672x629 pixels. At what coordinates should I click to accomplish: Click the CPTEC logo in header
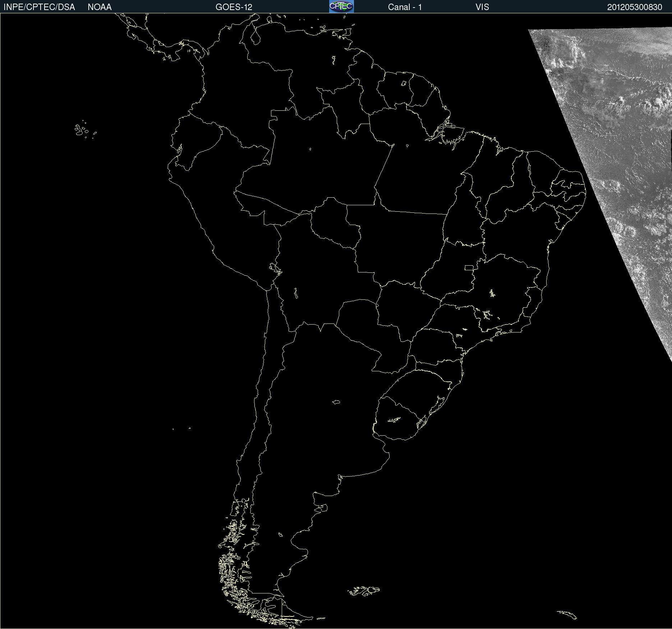tap(341, 6)
